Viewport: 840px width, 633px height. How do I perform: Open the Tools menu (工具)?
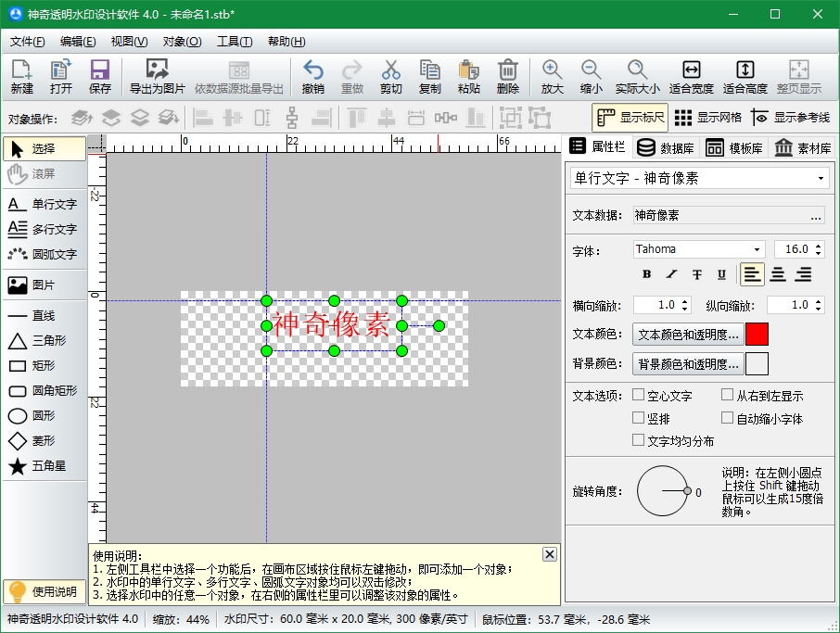tap(235, 42)
